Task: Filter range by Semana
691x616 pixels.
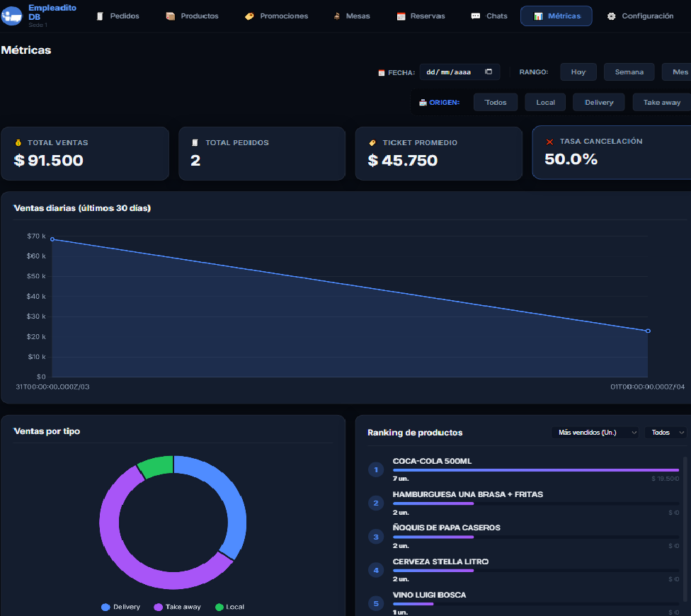Action: pos(629,72)
